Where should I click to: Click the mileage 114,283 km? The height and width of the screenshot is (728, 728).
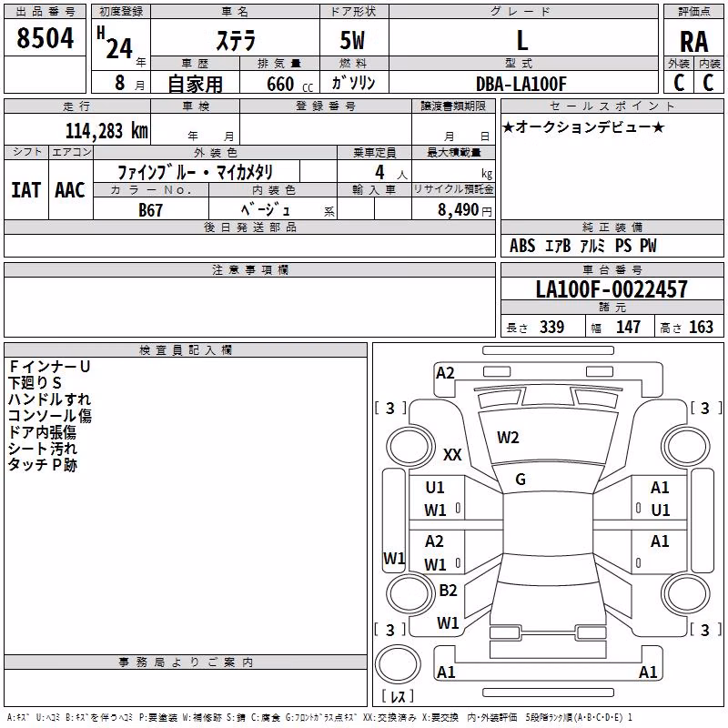[x=106, y=131]
